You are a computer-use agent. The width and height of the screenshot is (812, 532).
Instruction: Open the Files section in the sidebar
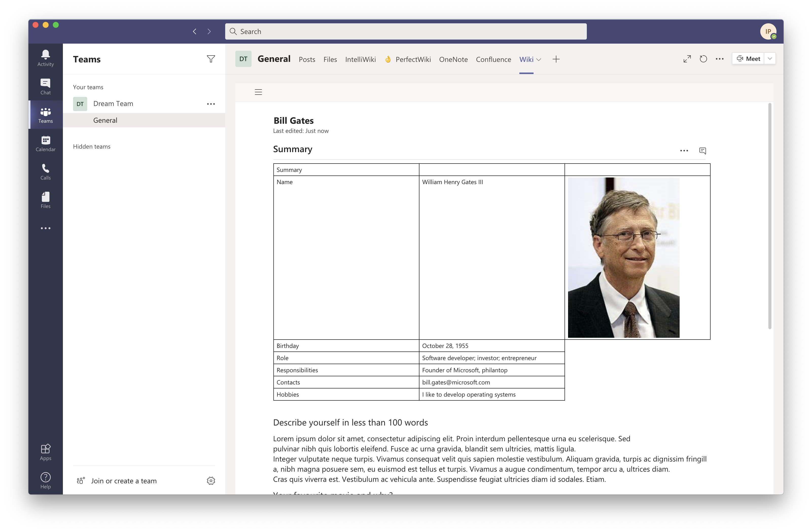(x=45, y=200)
